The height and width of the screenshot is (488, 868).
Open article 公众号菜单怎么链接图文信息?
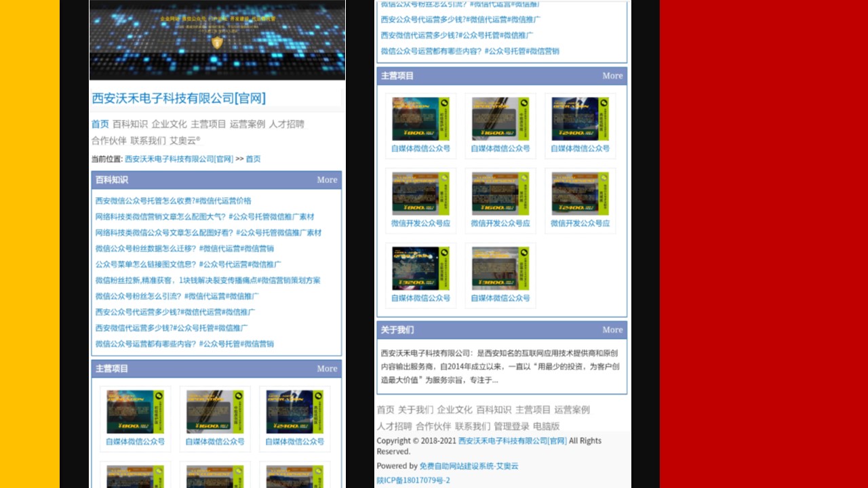coord(189,265)
